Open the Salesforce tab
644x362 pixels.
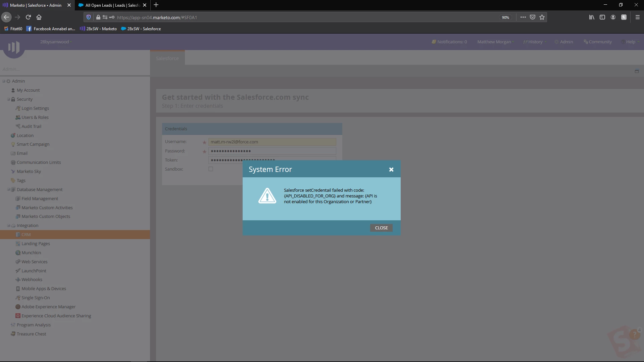click(x=167, y=58)
